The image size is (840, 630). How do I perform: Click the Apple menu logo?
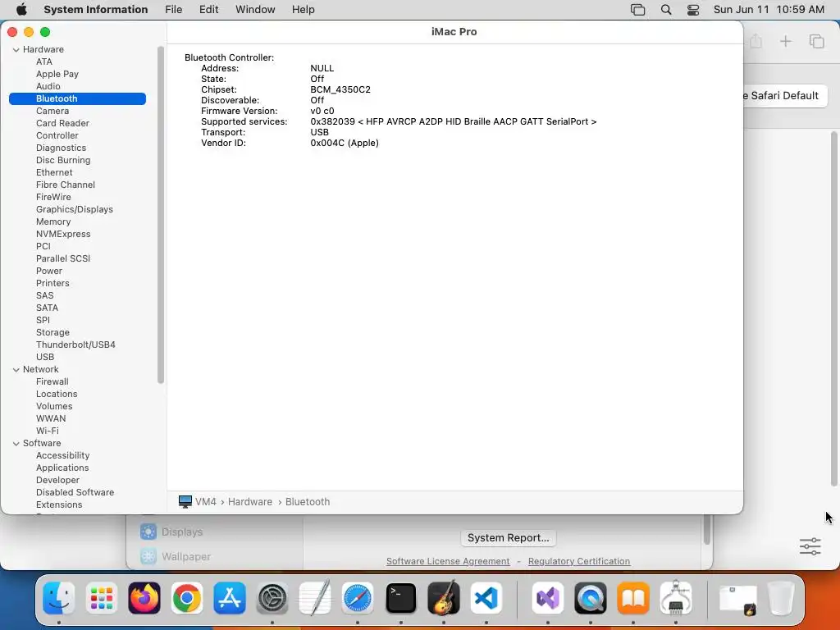point(21,10)
